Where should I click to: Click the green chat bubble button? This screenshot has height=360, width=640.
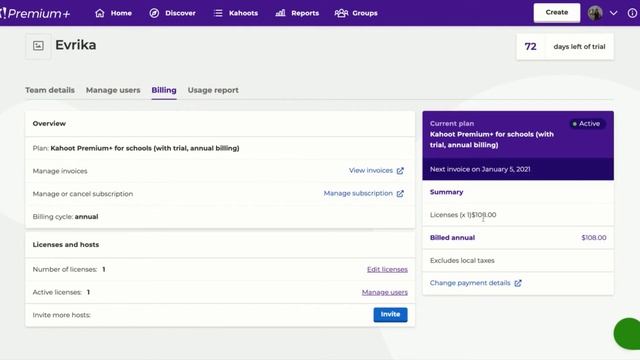628,334
